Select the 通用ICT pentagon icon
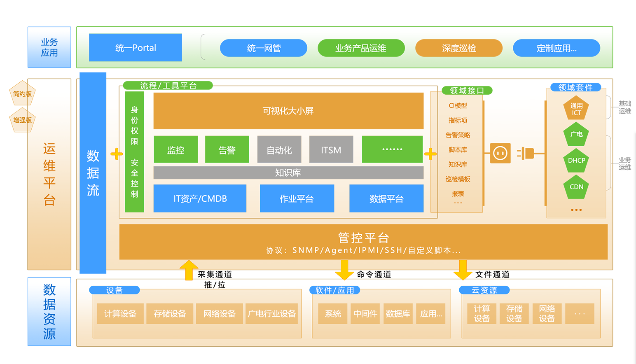636x364 pixels. [x=576, y=108]
